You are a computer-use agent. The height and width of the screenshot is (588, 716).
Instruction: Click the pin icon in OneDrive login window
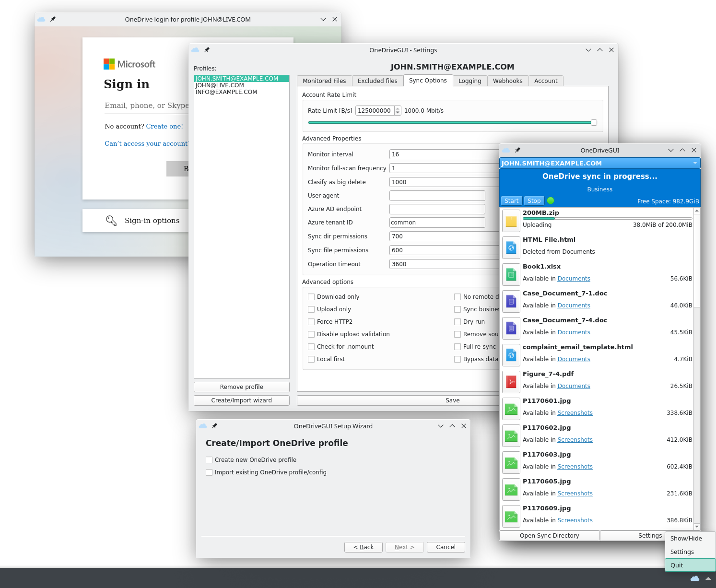53,19
